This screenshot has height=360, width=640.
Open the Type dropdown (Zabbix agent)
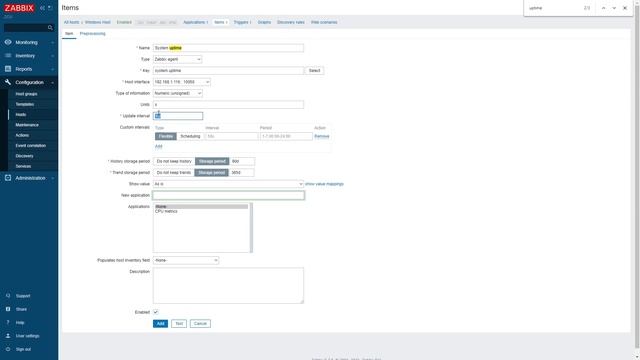coord(177,59)
